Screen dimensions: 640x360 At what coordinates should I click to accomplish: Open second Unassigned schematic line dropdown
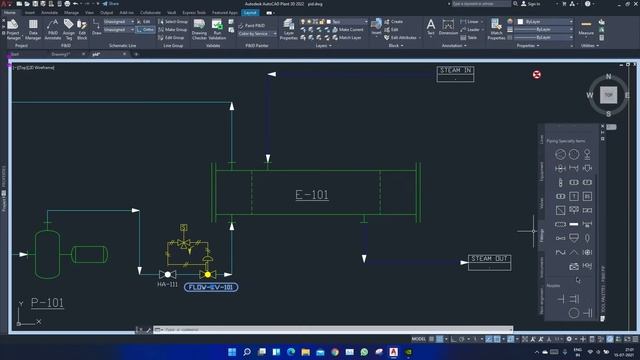point(118,30)
